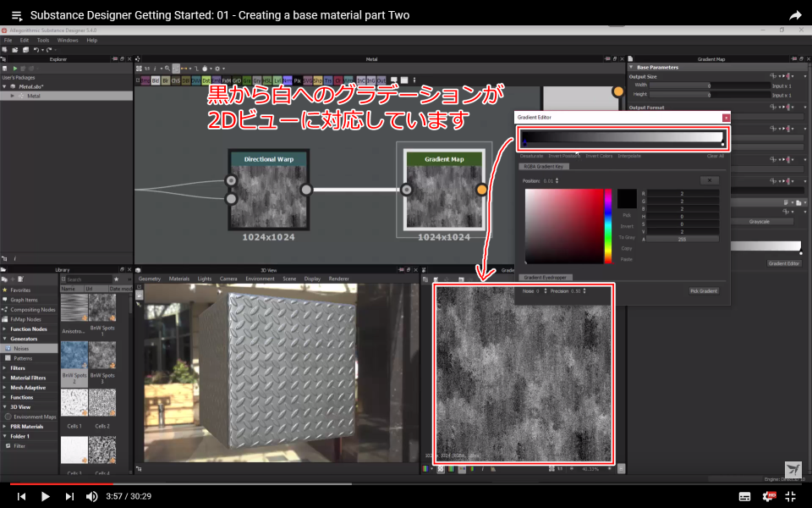This screenshot has width=812, height=508.
Task: Select Favorites in the Library
Action: [20, 290]
